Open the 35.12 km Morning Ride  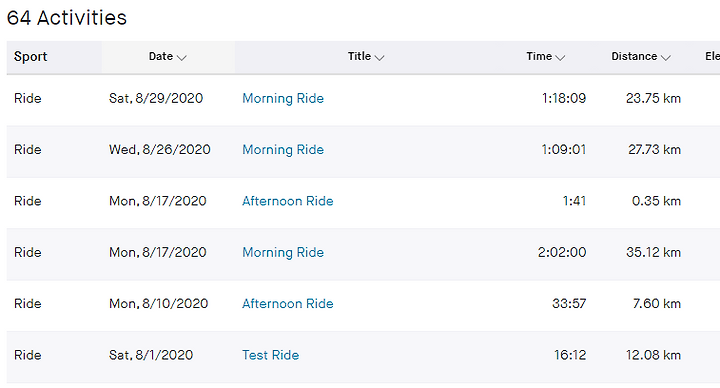pyautogui.click(x=283, y=253)
